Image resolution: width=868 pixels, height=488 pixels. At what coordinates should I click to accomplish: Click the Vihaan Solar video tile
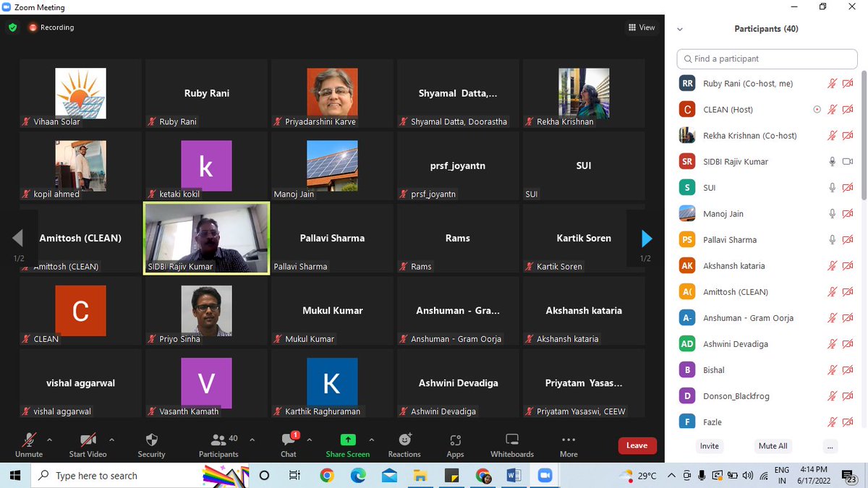click(x=81, y=93)
